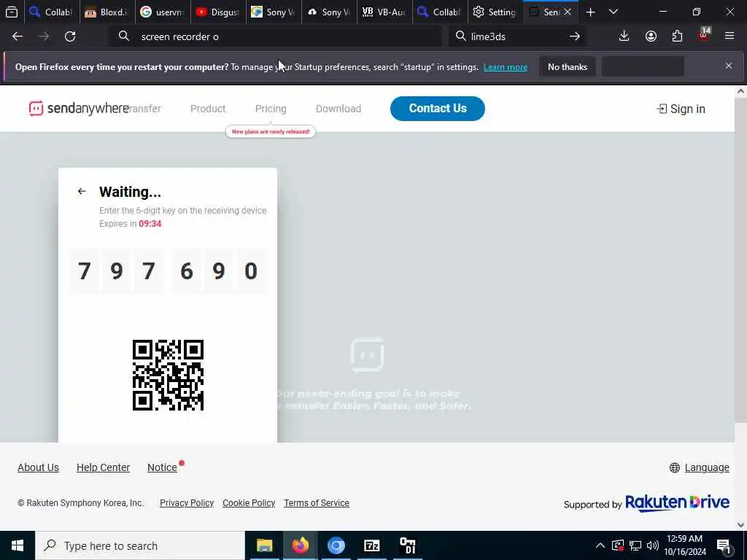Screen dimensions: 747x560
Task: Reload the page with the refresh icon
Action: tap(70, 36)
